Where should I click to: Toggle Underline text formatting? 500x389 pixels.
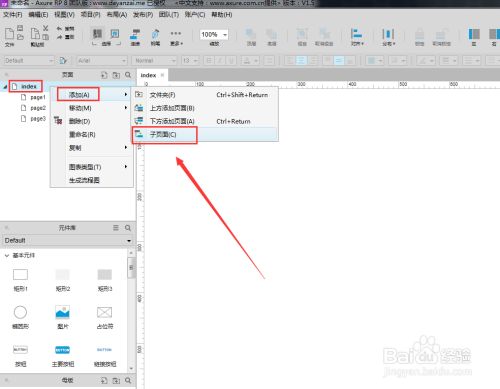pyautogui.click(x=231, y=60)
